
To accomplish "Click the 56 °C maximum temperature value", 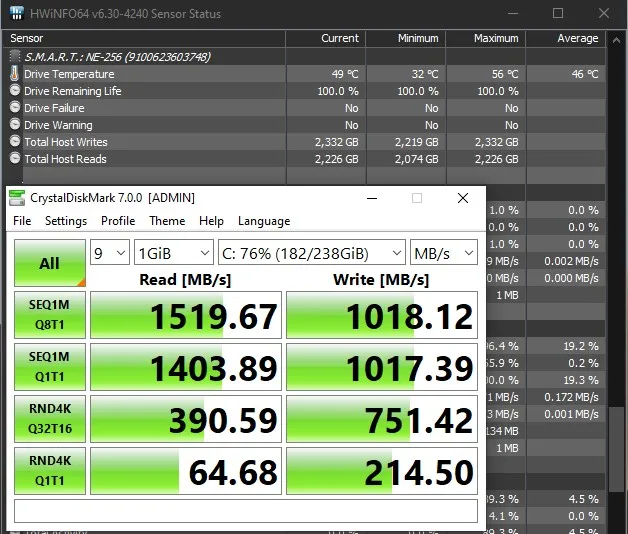I will click(505, 74).
